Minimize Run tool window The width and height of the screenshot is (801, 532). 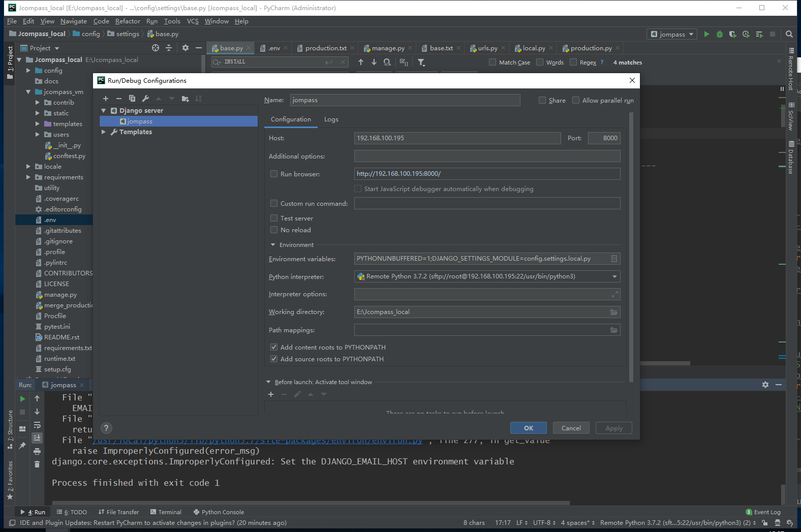coord(779,385)
